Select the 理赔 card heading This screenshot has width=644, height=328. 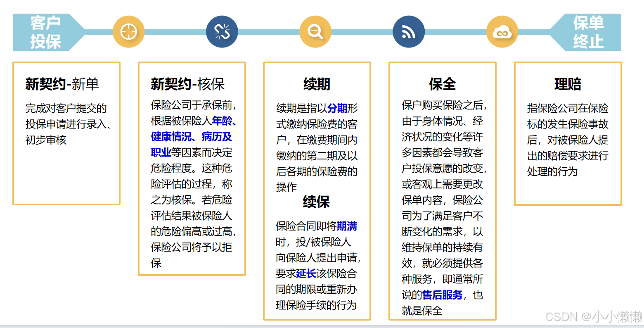(568, 84)
